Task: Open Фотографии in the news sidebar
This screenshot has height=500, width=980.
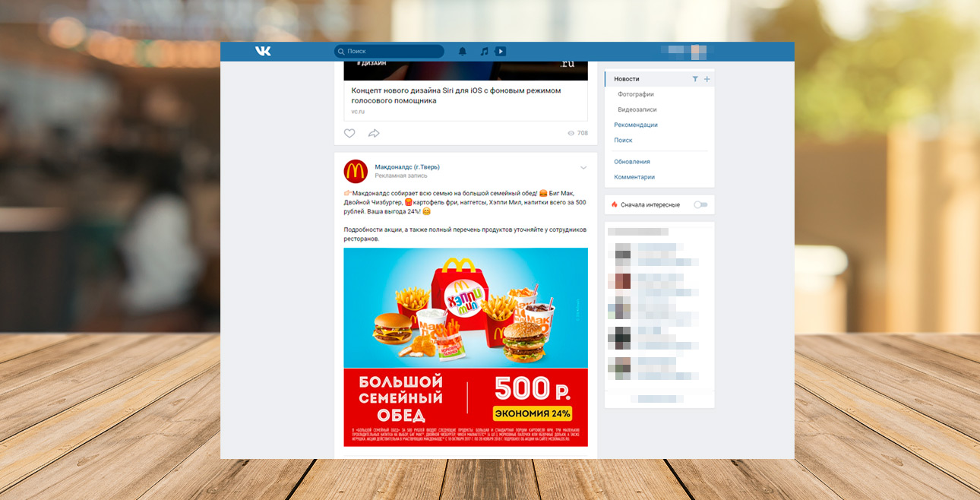Action: [636, 94]
